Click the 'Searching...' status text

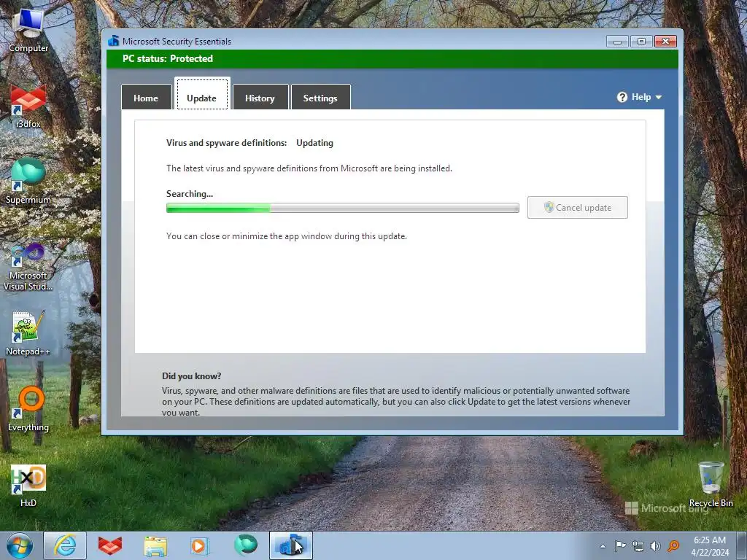tap(190, 194)
